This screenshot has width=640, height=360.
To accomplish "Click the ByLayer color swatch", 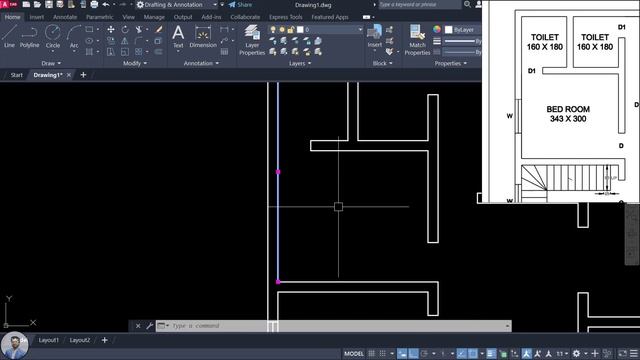I will tap(449, 30).
